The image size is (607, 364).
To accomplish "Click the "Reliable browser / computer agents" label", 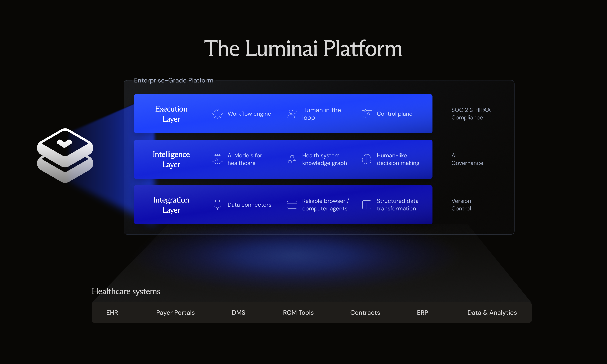I will click(x=325, y=205).
